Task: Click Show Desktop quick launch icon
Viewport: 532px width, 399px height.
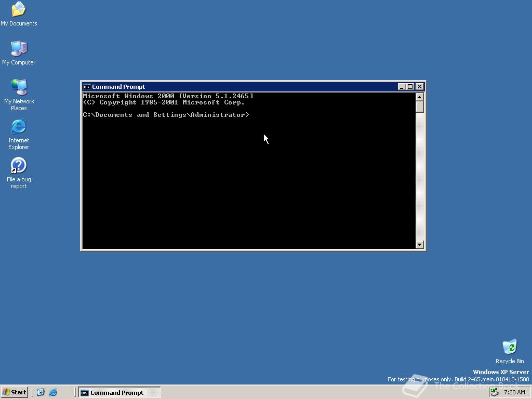Action: click(41, 392)
